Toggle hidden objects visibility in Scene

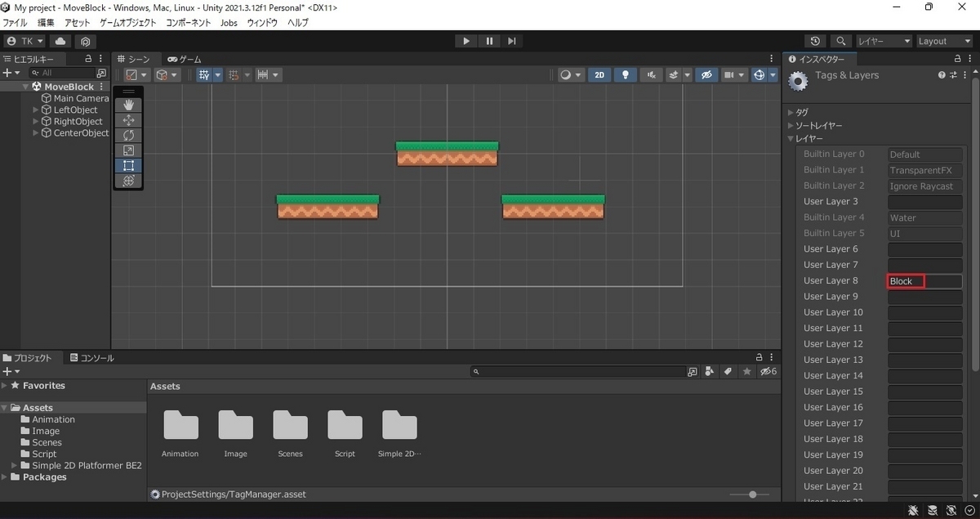point(707,74)
